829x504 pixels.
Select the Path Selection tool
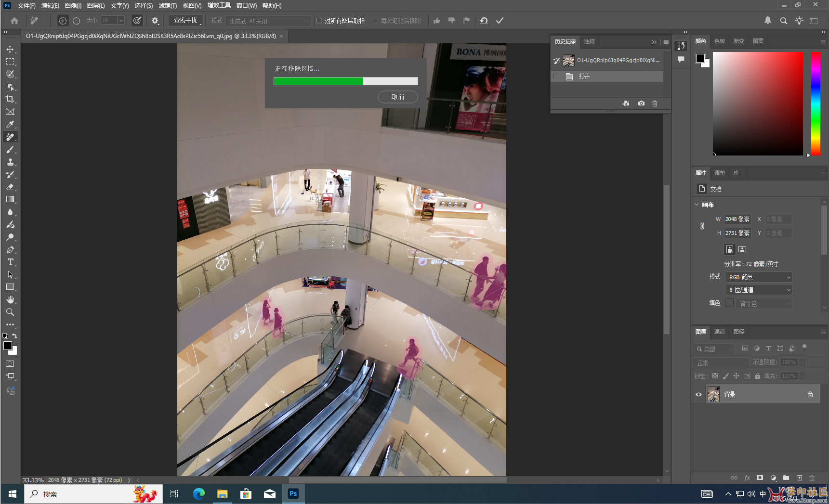[x=10, y=274]
